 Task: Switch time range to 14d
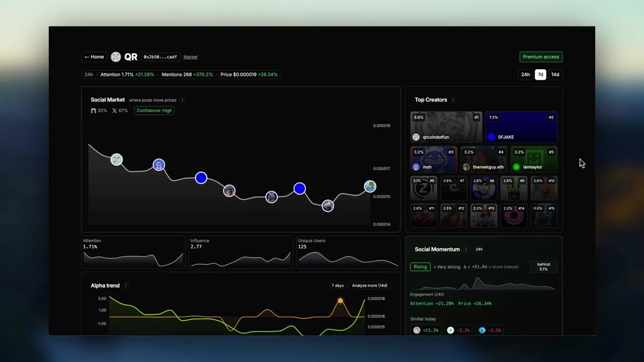(555, 74)
